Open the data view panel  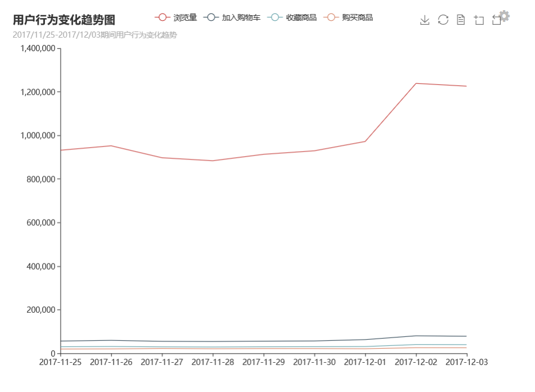tap(461, 20)
